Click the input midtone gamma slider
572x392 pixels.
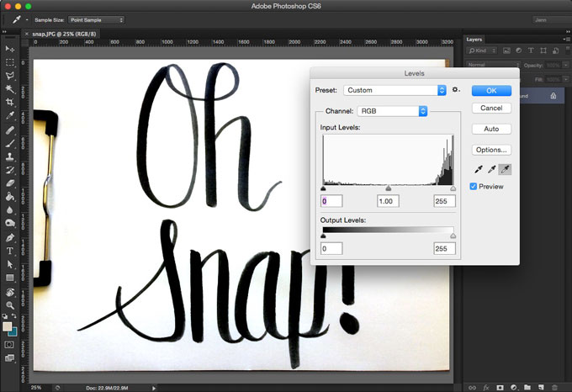pos(388,188)
